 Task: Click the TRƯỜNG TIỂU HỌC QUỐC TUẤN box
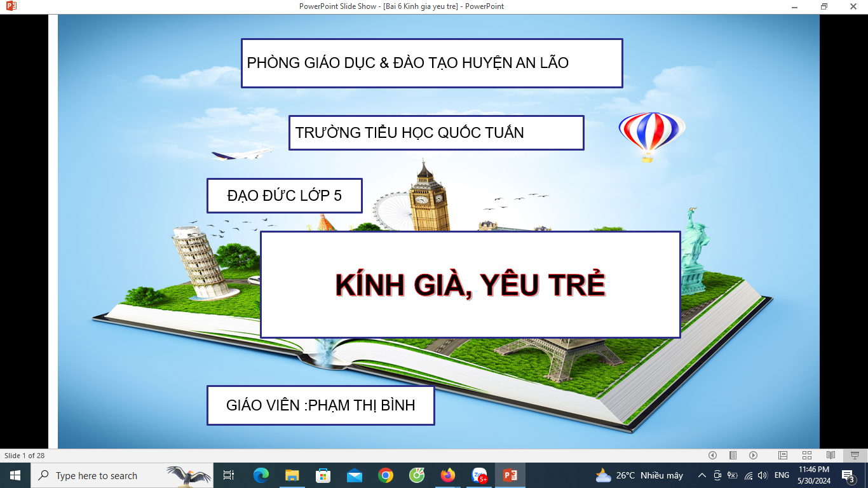click(436, 133)
